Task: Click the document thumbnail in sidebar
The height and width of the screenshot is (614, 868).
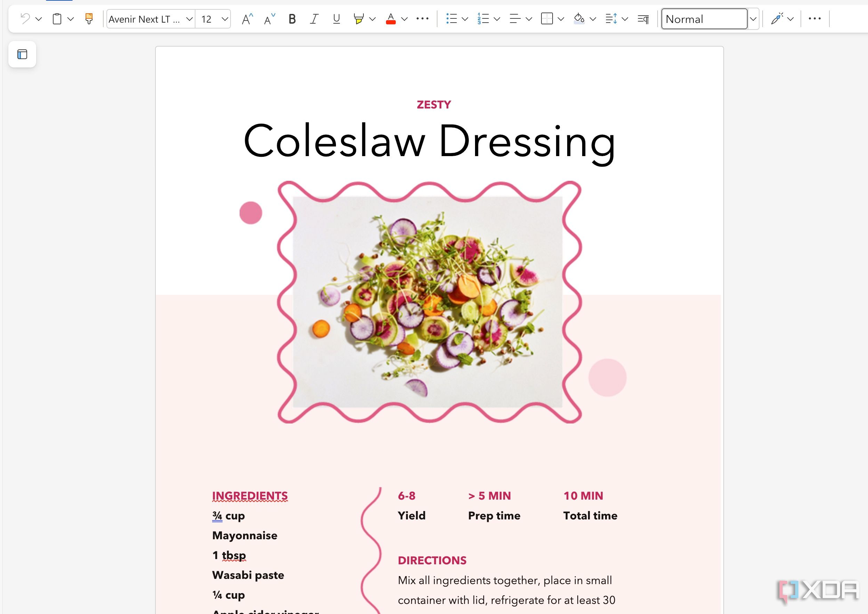Action: click(x=23, y=54)
